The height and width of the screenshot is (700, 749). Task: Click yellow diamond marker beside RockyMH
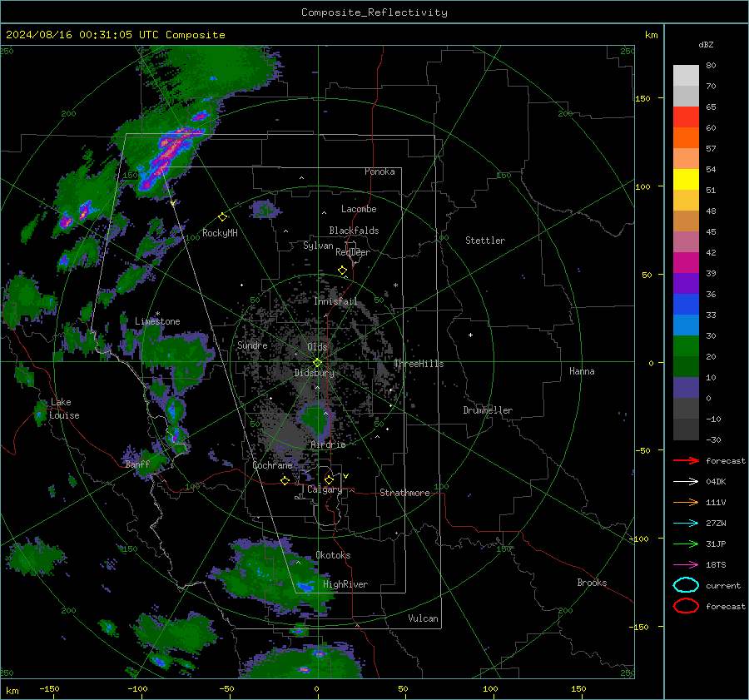pos(222,217)
